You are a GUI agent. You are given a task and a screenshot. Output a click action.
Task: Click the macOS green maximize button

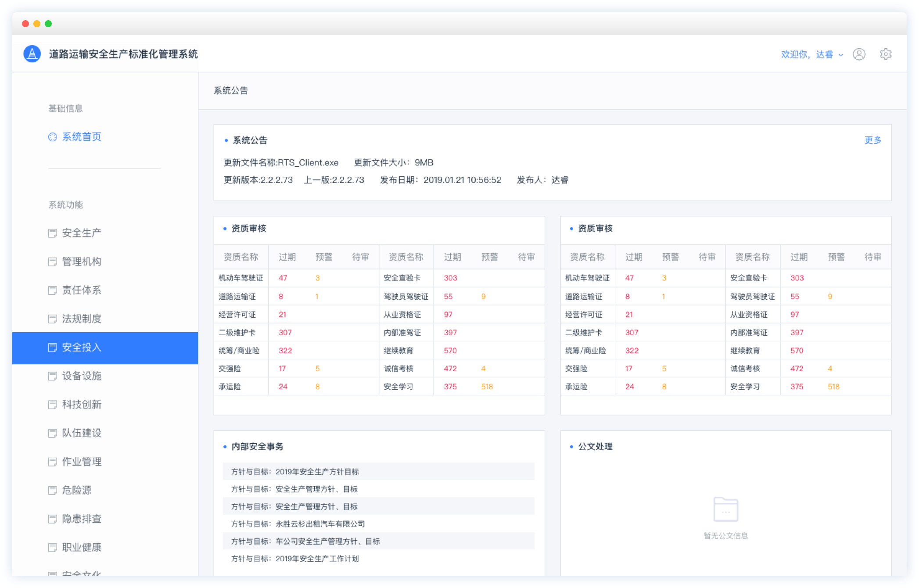(x=48, y=24)
